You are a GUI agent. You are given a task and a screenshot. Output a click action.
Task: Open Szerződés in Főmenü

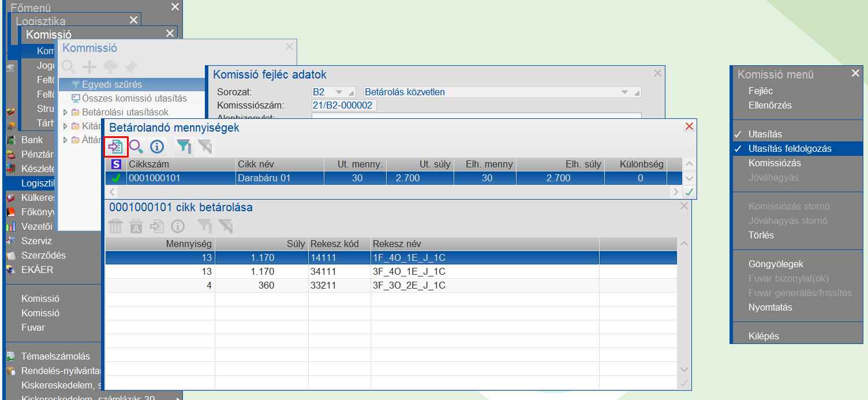[43, 255]
